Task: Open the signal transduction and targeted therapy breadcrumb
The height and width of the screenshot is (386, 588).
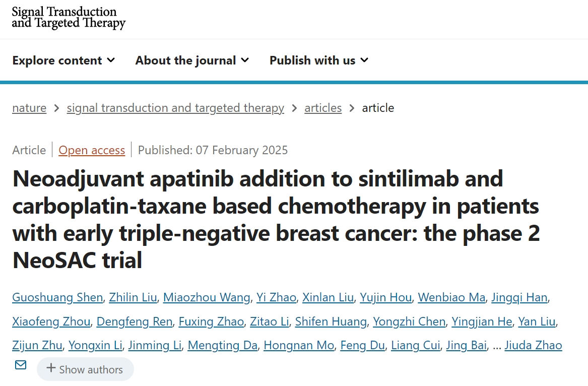Action: pos(175,108)
